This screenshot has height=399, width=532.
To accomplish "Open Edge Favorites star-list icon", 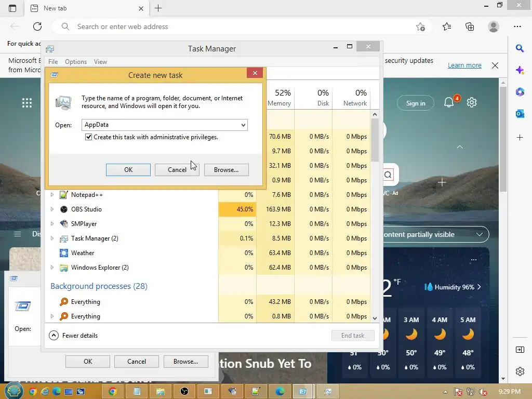I will (447, 26).
